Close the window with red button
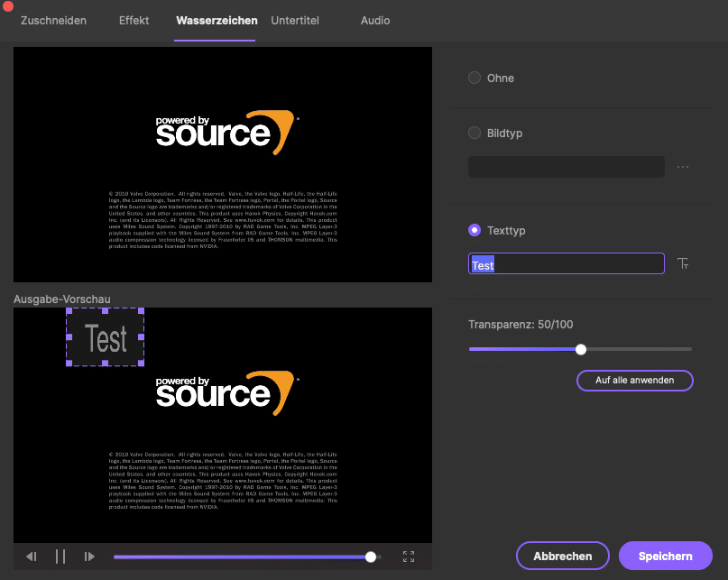The height and width of the screenshot is (580, 728). [8, 6]
